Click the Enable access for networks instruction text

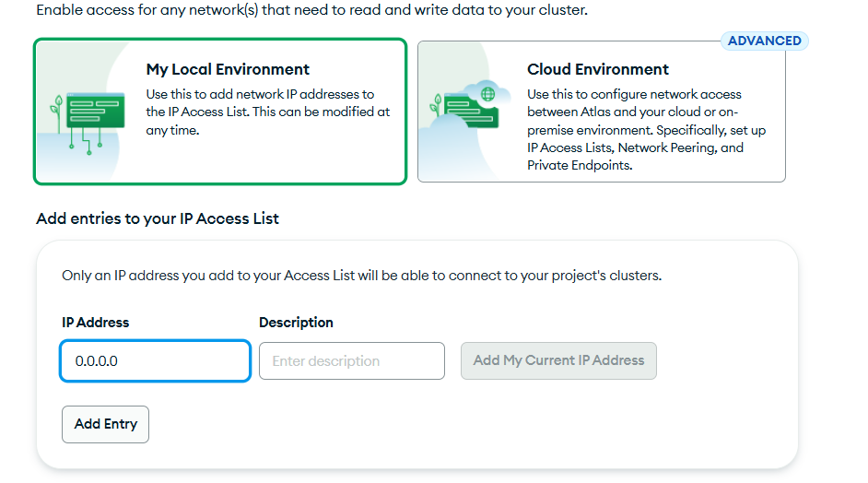[312, 10]
